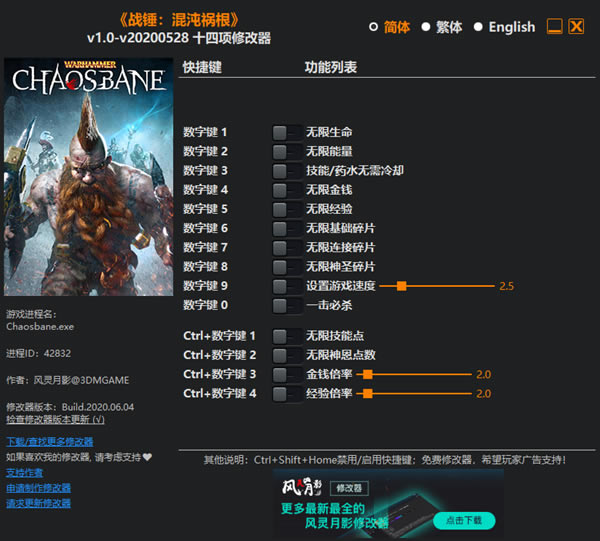Enable 无限技能点 toggle
Viewport: 600px width, 541px height.
coord(286,336)
